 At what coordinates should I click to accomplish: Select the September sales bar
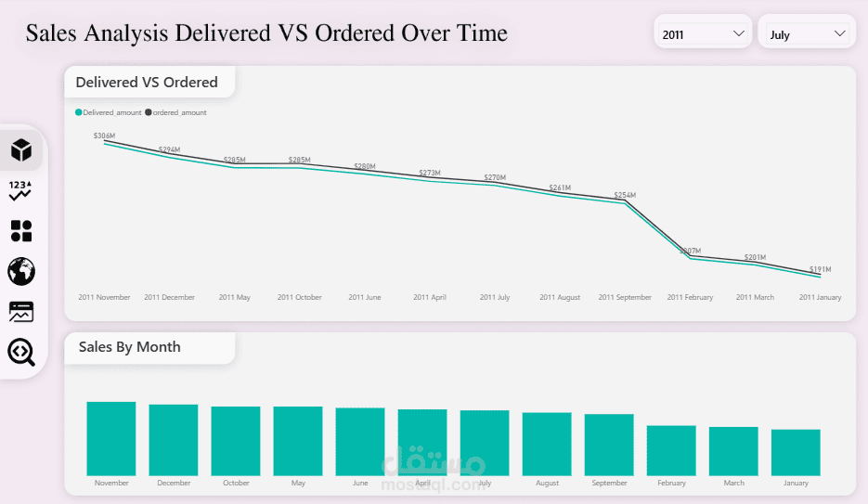pos(609,445)
